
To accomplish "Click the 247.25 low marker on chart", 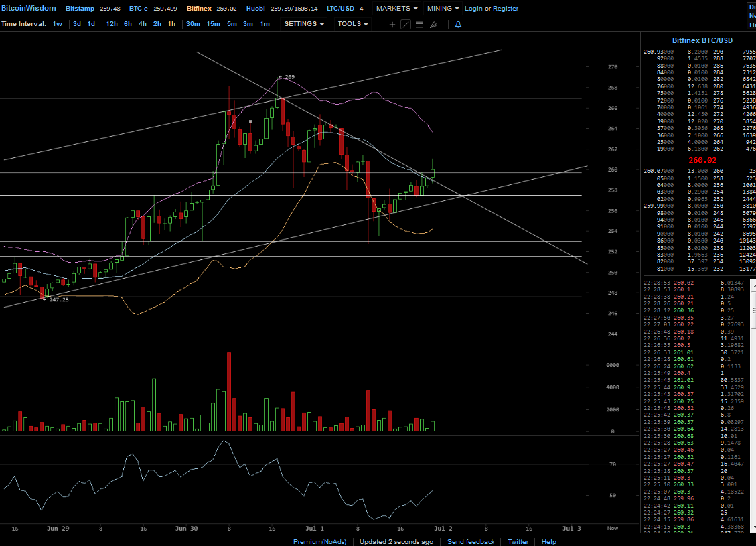I will [x=56, y=300].
